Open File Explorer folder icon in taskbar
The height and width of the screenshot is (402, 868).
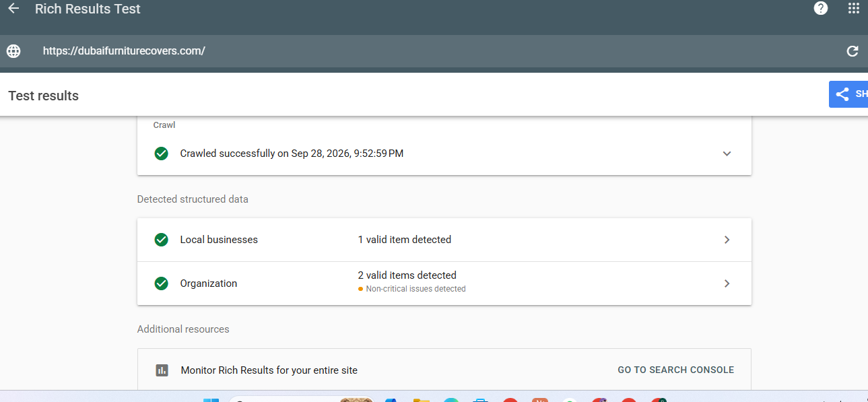[x=422, y=399]
